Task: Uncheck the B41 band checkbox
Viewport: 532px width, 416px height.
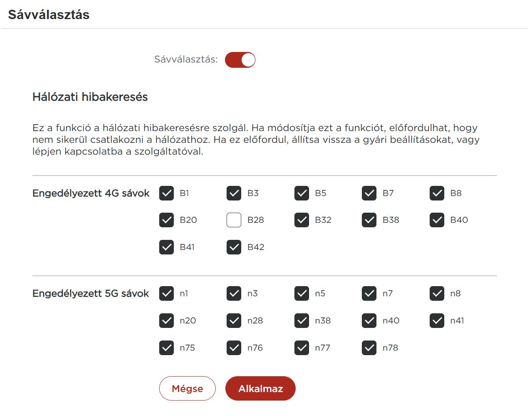Action: 167,247
